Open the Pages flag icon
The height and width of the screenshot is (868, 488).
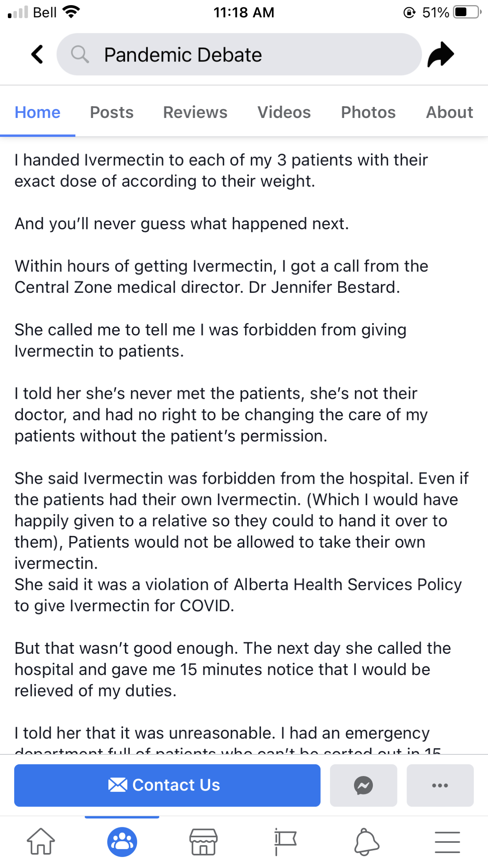point(285,842)
